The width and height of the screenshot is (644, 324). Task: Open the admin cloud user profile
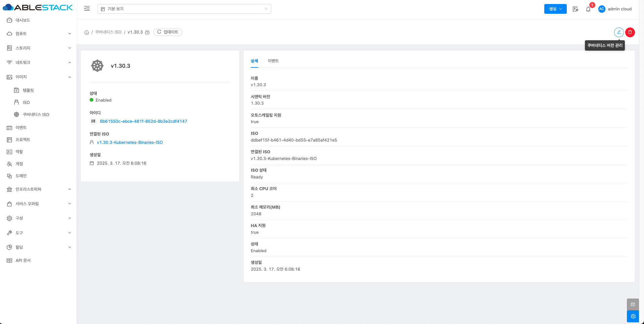[615, 9]
